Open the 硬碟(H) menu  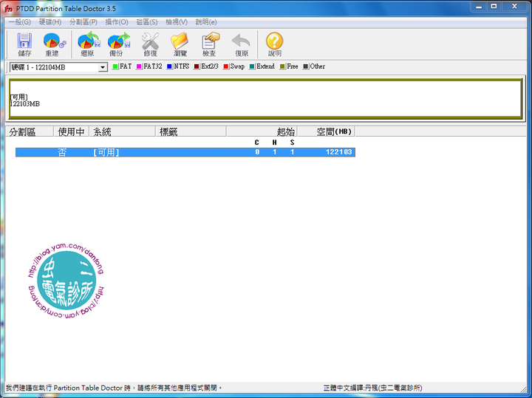(x=50, y=22)
